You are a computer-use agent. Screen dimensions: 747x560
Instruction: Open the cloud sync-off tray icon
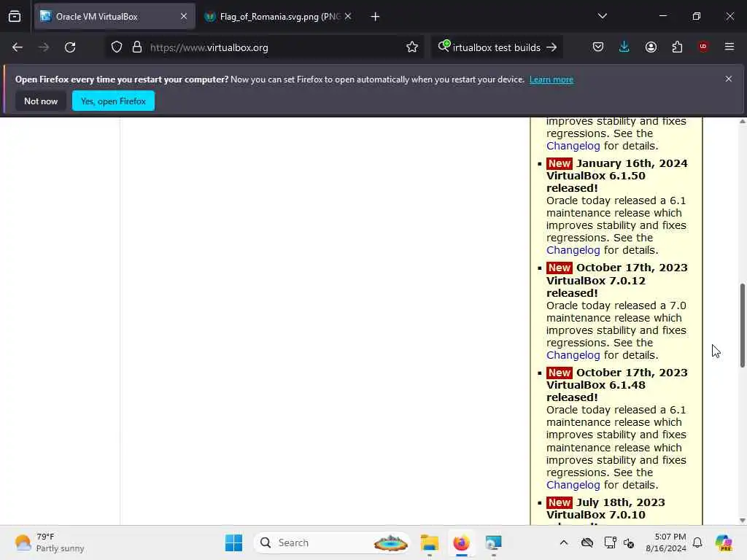[x=587, y=542]
